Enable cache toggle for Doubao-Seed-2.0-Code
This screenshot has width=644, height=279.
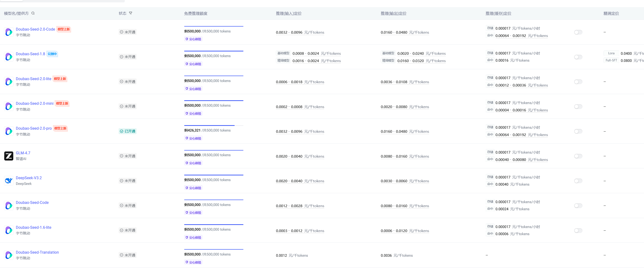578,32
